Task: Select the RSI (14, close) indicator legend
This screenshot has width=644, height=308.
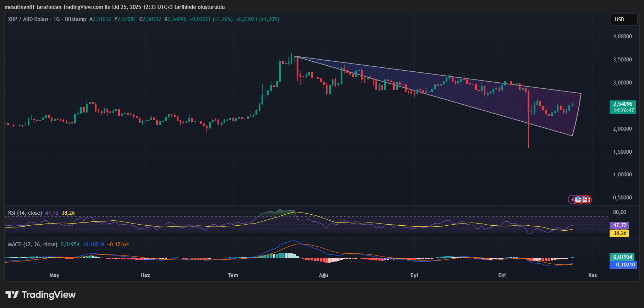Action: point(25,213)
